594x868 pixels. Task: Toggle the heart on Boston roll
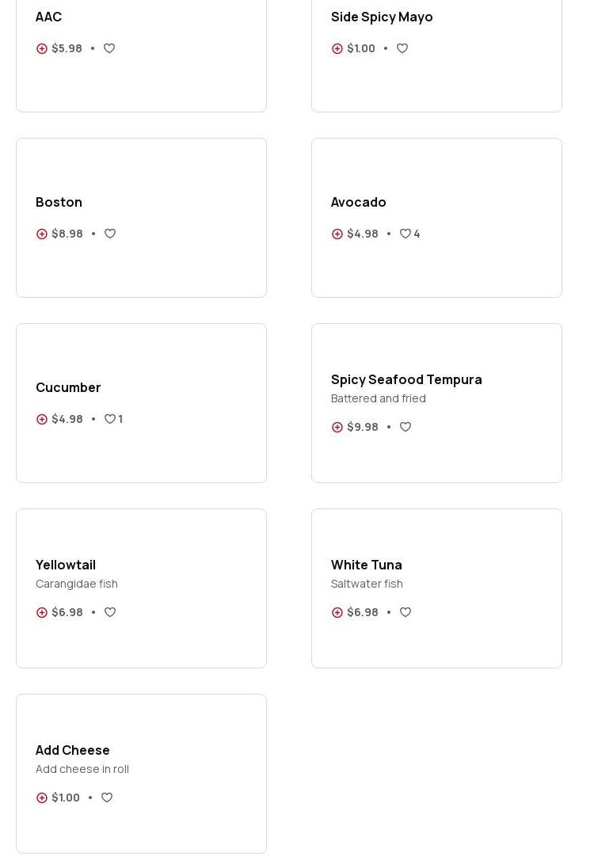[110, 234]
